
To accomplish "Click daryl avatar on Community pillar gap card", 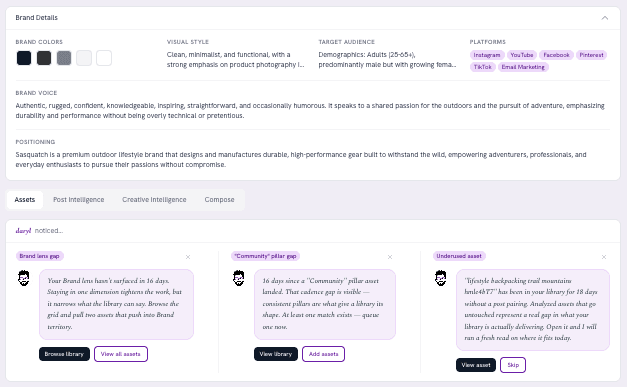I will (x=239, y=278).
